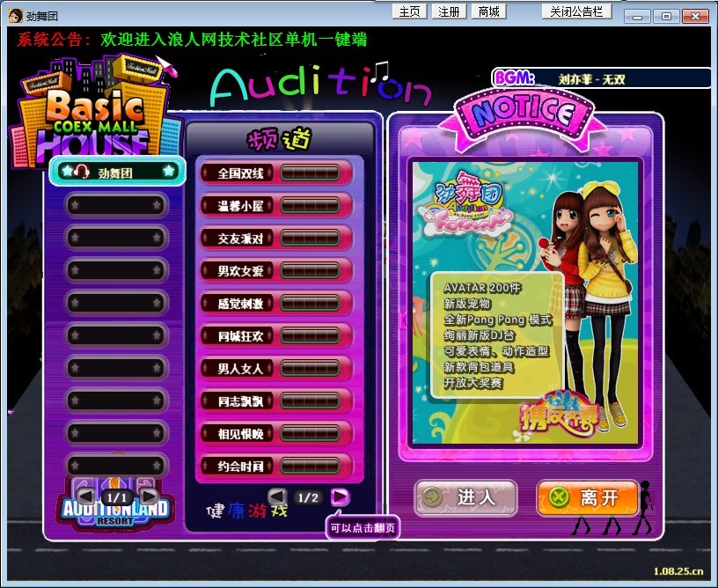
Task: Open the 商城 shop tab
Action: tap(488, 11)
